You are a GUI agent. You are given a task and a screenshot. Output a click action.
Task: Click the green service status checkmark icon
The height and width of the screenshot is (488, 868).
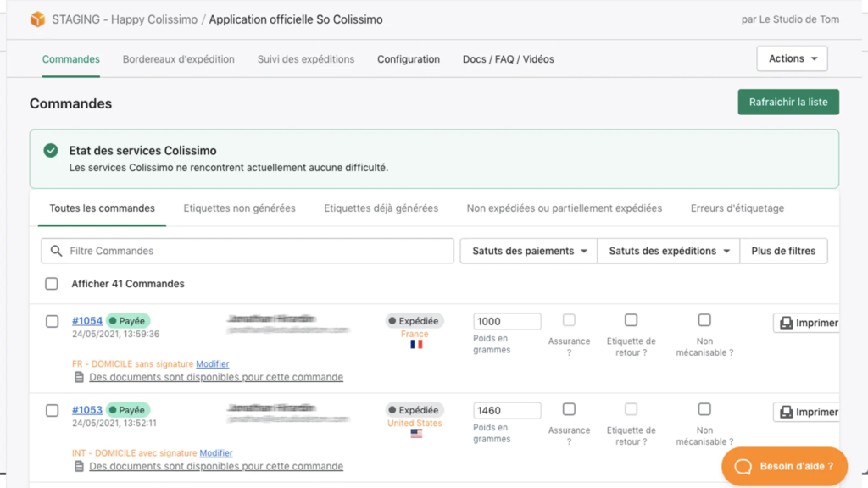tap(51, 151)
